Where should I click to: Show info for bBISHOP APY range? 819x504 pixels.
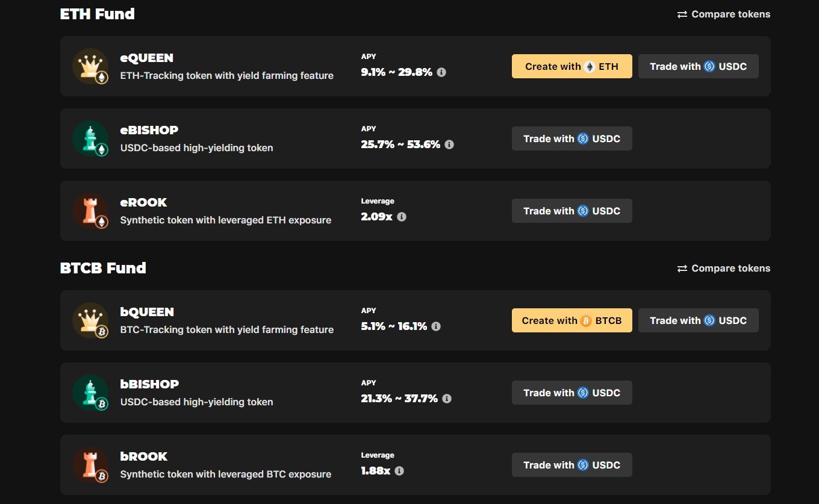click(x=447, y=399)
